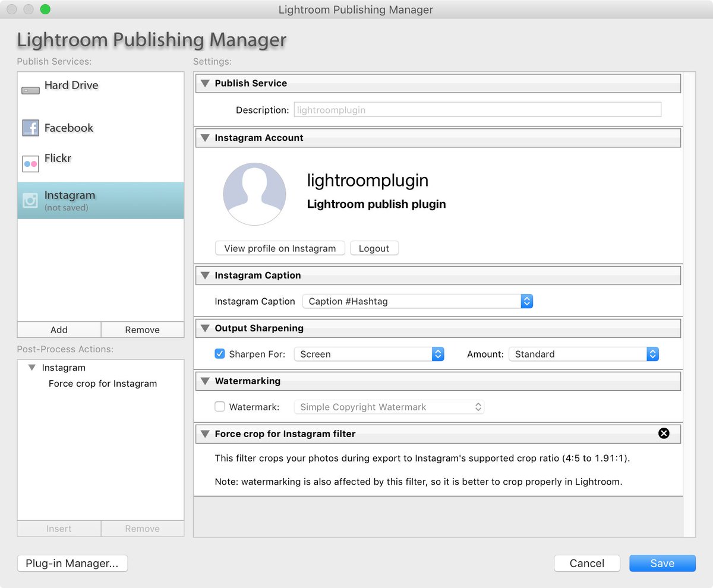The image size is (713, 588).
Task: Select Force crop for Instagram action
Action: 103,384
